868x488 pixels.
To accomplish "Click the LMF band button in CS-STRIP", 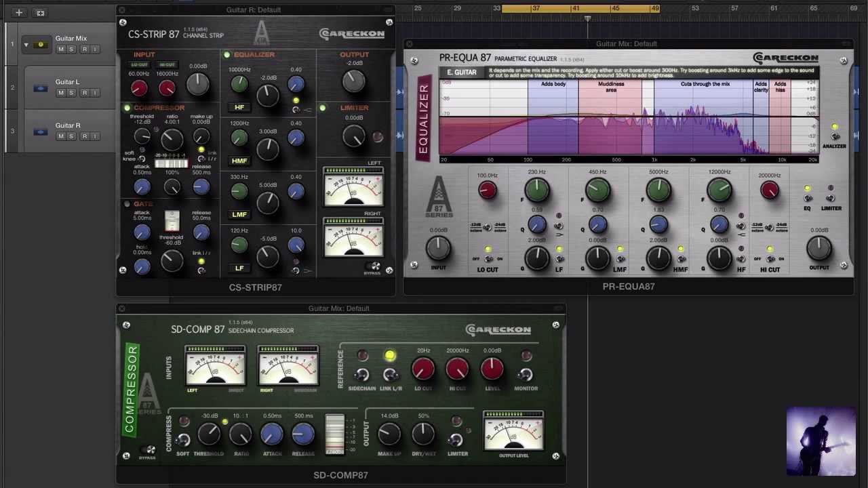I will pyautogui.click(x=239, y=214).
